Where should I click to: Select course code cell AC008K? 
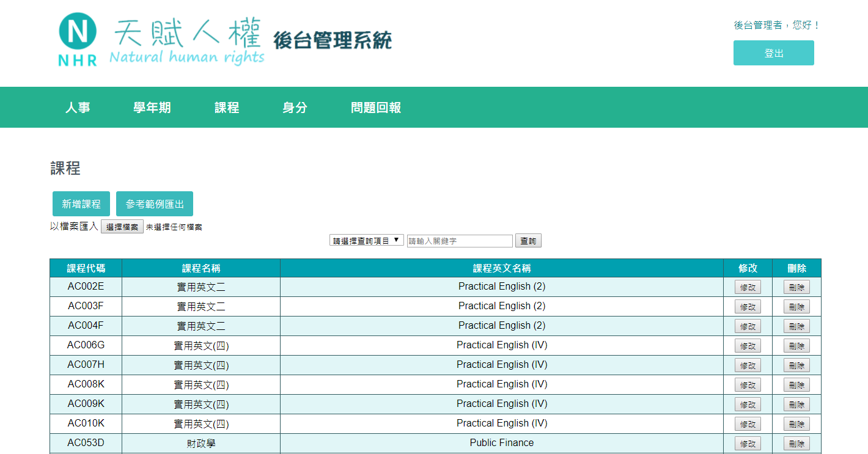point(86,384)
